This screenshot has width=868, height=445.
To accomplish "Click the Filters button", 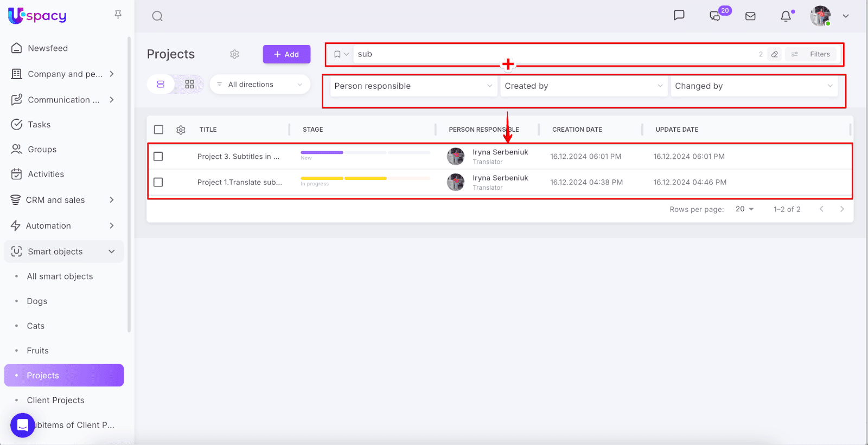I will click(x=812, y=54).
